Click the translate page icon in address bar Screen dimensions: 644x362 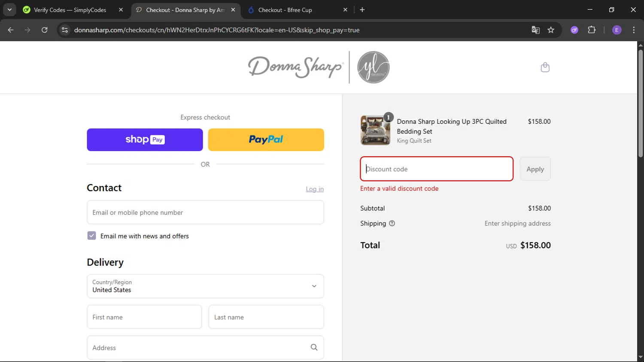point(535,30)
